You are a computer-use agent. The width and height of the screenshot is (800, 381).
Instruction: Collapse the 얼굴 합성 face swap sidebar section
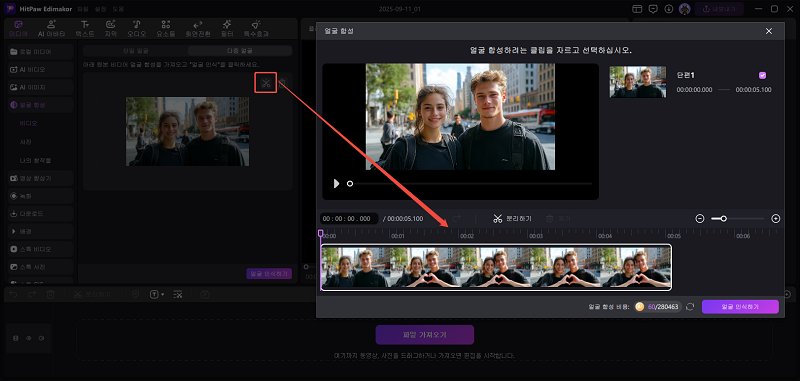click(41, 105)
